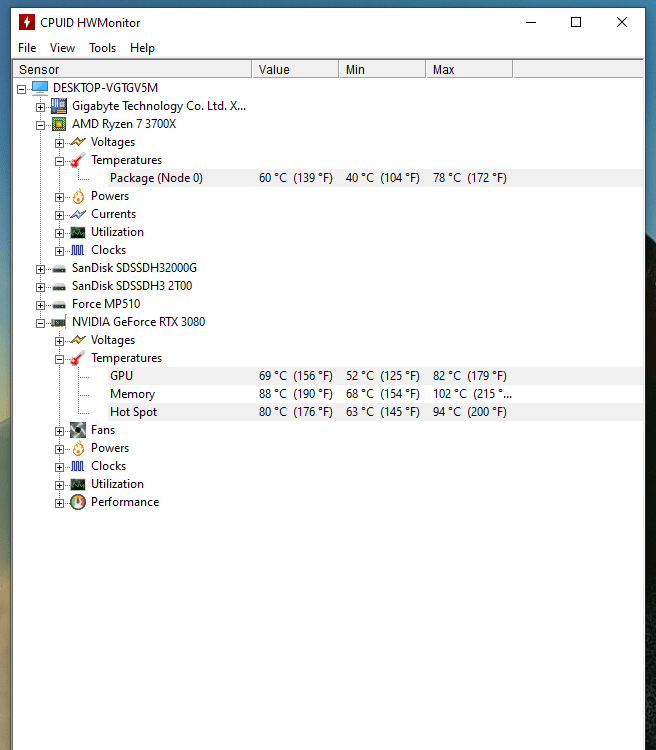Viewport: 656px width, 750px height.
Task: Maximize the HWMonitor window
Action: click(x=576, y=22)
